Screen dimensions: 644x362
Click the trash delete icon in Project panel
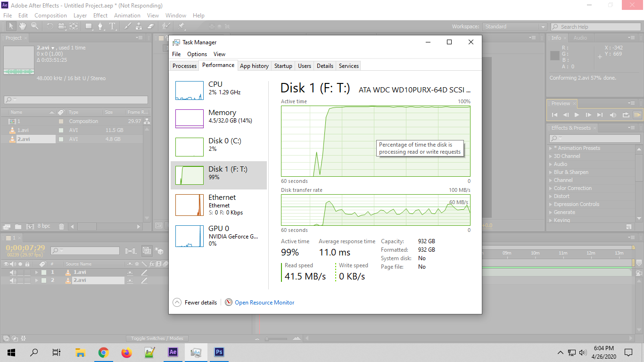[61, 226]
